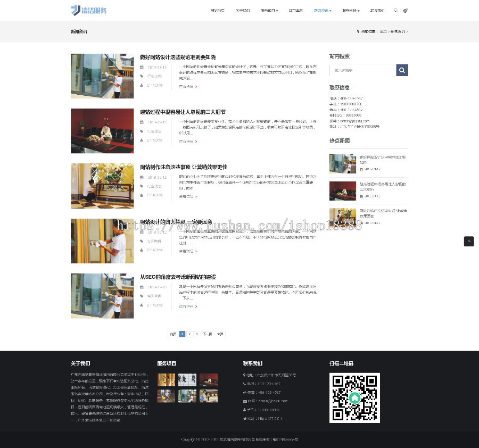Open the red meeting room article thumbnail

tap(102, 131)
